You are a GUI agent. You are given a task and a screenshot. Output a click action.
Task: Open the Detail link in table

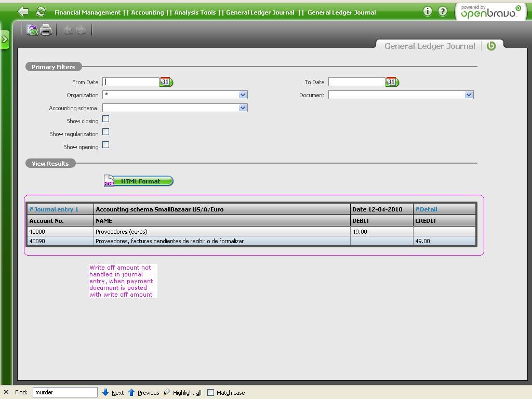(x=428, y=209)
